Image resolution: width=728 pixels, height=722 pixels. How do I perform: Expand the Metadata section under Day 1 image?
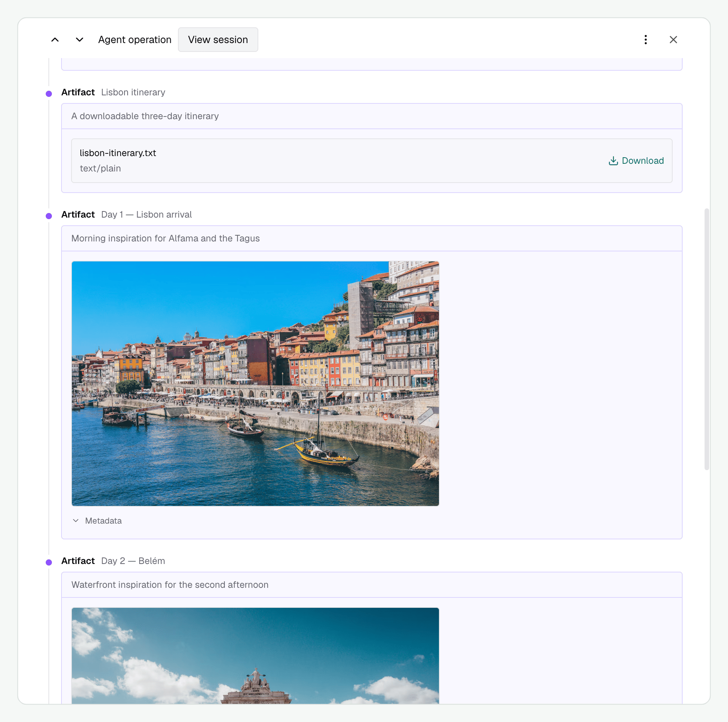(97, 521)
